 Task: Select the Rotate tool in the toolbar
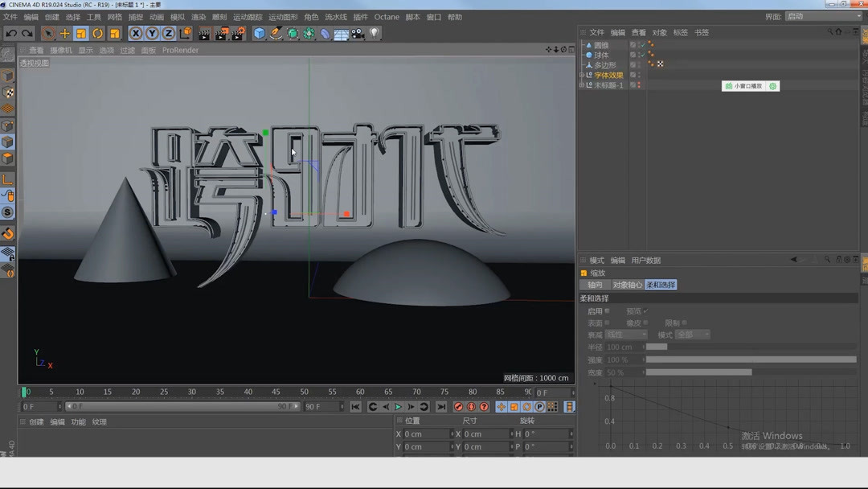(96, 33)
